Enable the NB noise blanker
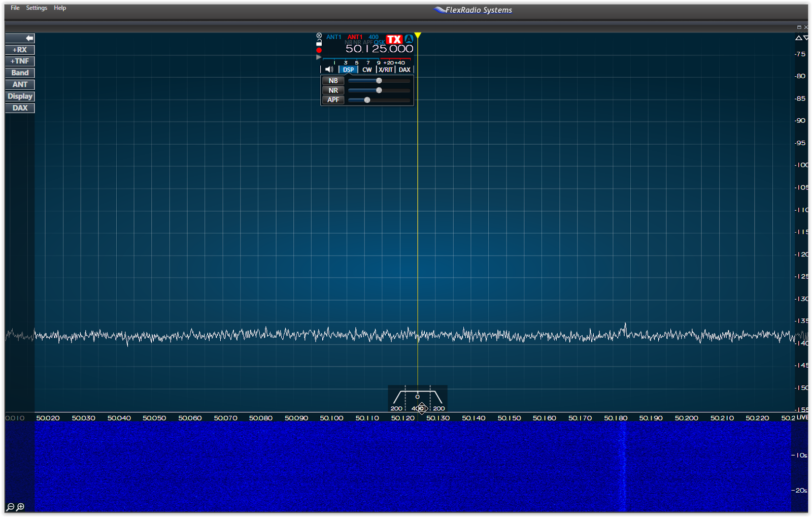Screen dimensions: 812x517 click(333, 80)
